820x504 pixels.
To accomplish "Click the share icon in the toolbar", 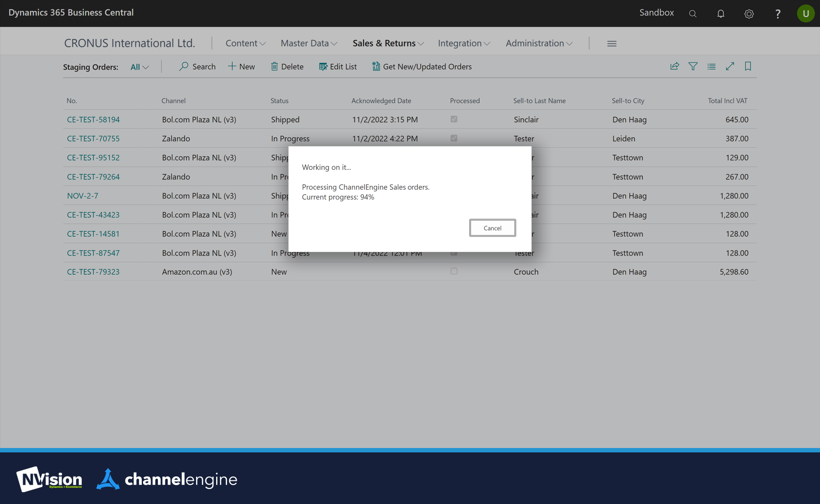I will coord(674,66).
